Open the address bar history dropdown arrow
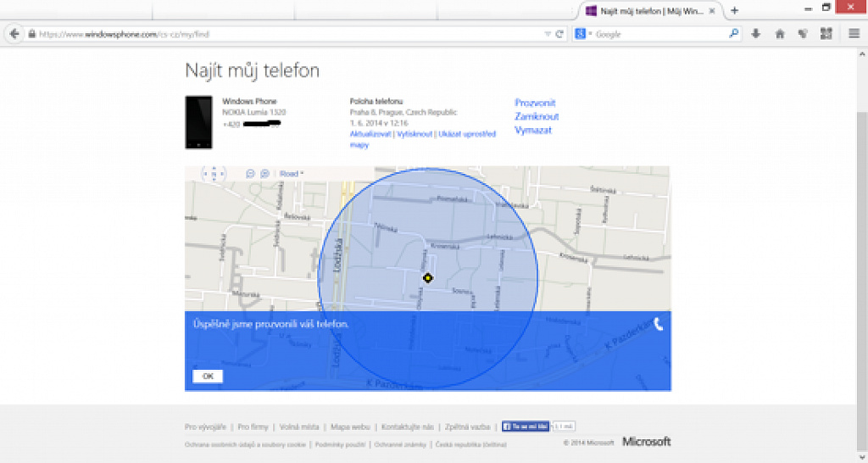 tap(548, 34)
